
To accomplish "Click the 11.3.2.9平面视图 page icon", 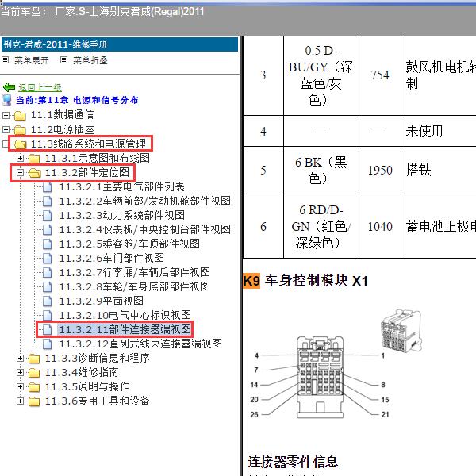I will (48, 301).
